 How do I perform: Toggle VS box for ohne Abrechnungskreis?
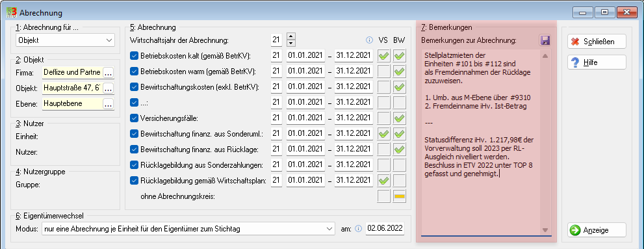(x=383, y=196)
